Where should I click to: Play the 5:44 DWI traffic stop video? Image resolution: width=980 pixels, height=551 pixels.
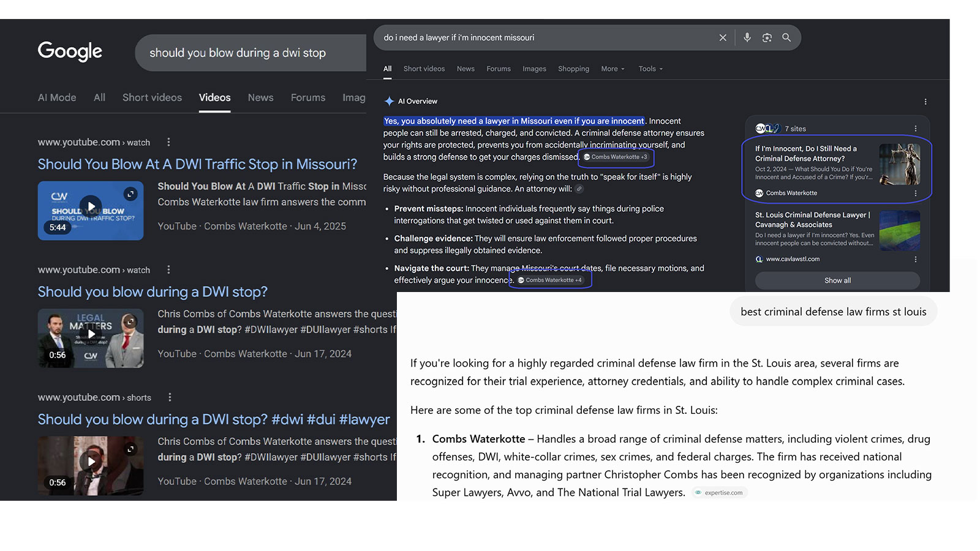(91, 206)
